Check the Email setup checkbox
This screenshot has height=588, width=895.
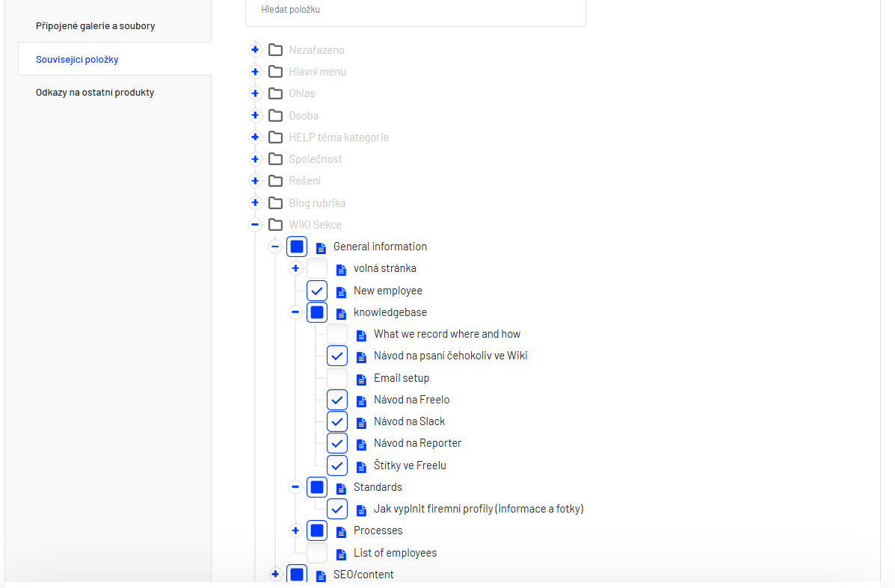pos(337,378)
